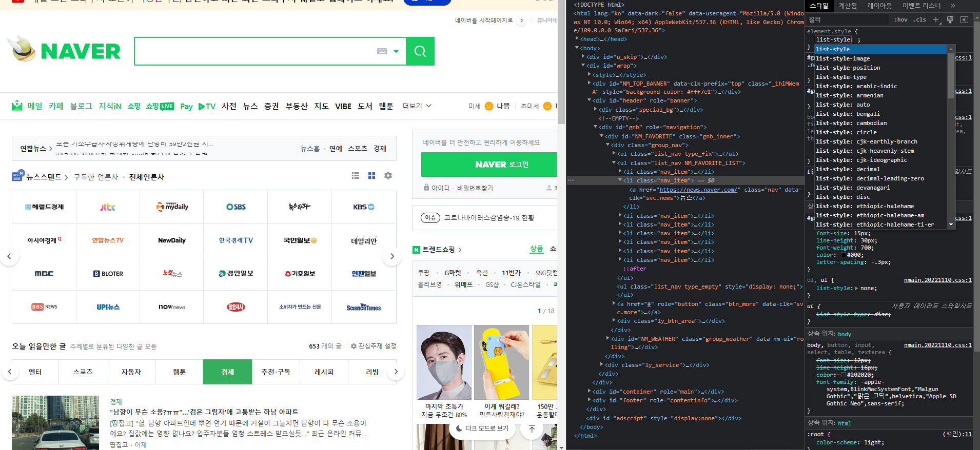Switch newsstand to grid view icon
This screenshot has height=450, width=980.
pos(372,176)
